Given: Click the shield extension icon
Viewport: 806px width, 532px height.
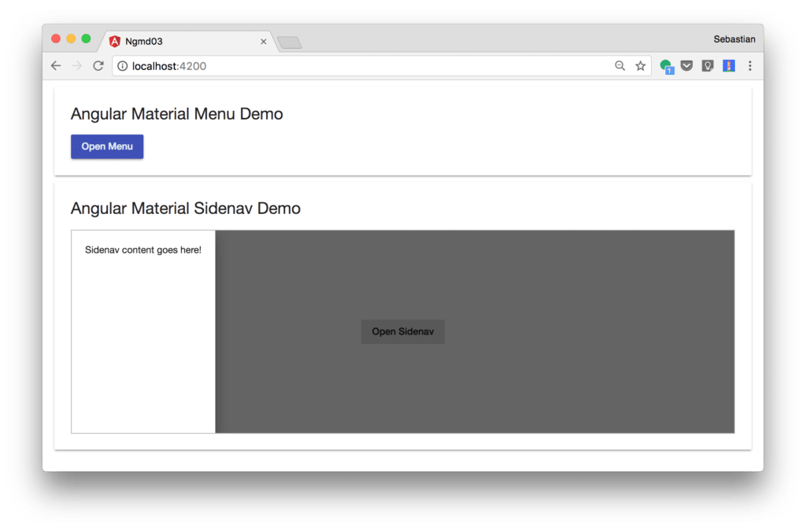Looking at the screenshot, I should 708,66.
